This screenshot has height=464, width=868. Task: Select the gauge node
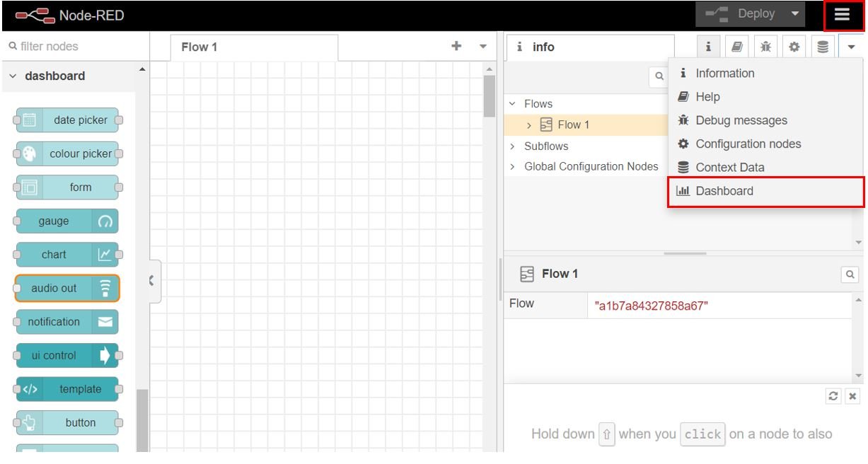point(67,221)
